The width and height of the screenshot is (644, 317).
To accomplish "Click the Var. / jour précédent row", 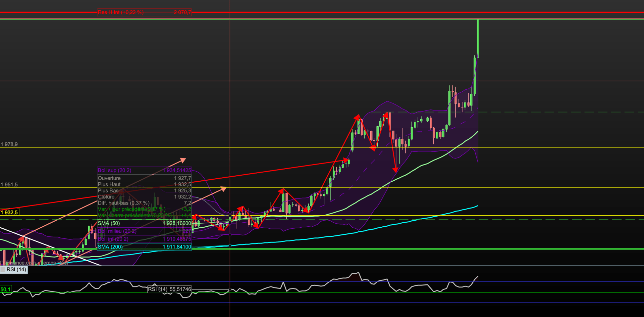I will (144, 209).
